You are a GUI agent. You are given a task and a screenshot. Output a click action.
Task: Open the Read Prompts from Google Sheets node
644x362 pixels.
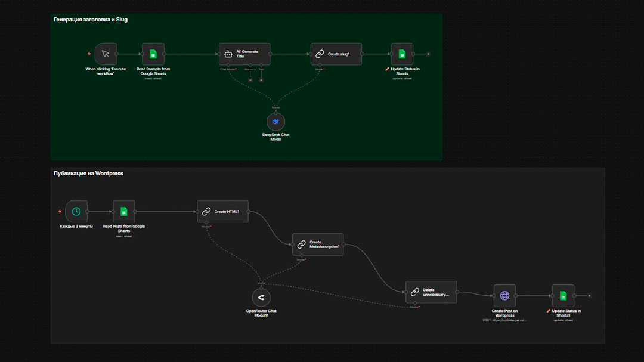click(x=153, y=54)
